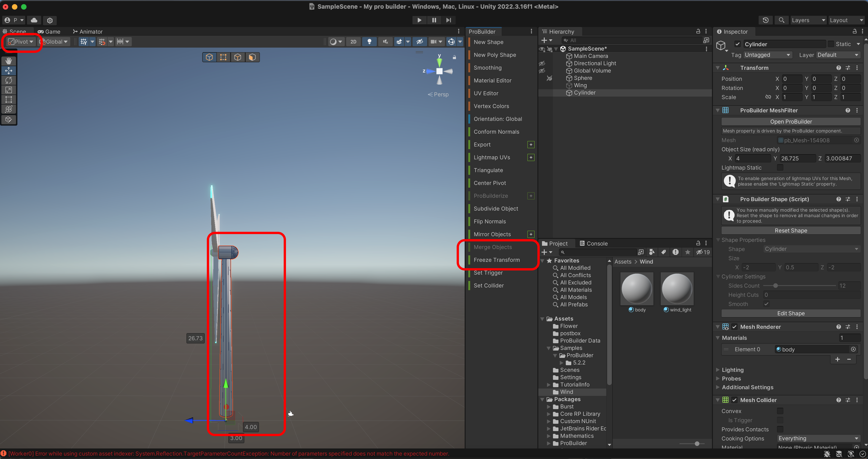The image size is (868, 459).
Task: Select the Hand view tool
Action: click(x=9, y=61)
